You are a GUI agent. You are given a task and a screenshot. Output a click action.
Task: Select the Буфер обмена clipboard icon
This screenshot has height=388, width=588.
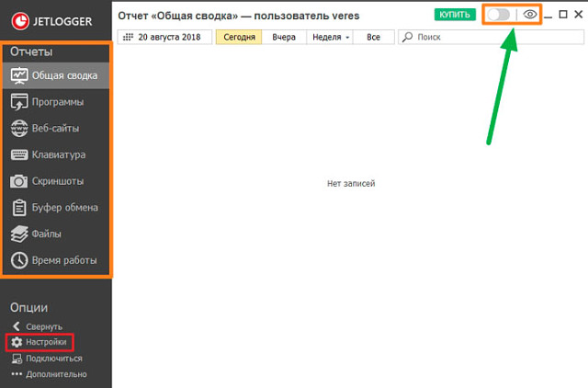pyautogui.click(x=19, y=208)
